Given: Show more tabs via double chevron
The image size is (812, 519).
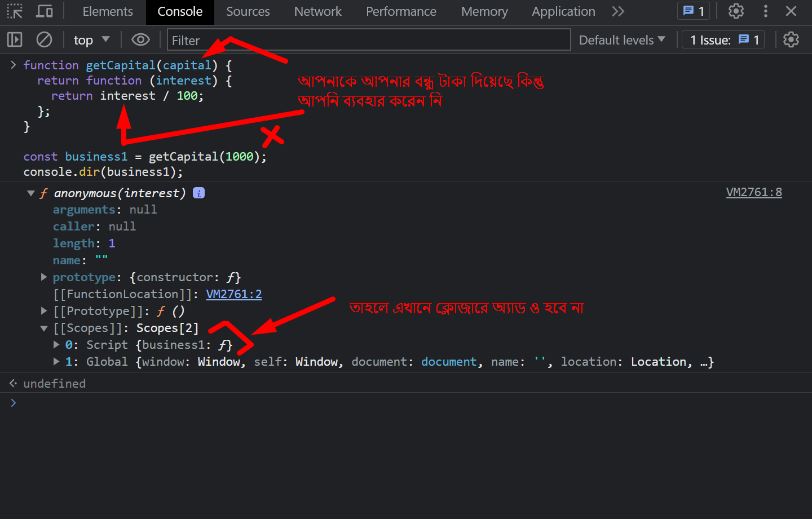Looking at the screenshot, I should (618, 11).
